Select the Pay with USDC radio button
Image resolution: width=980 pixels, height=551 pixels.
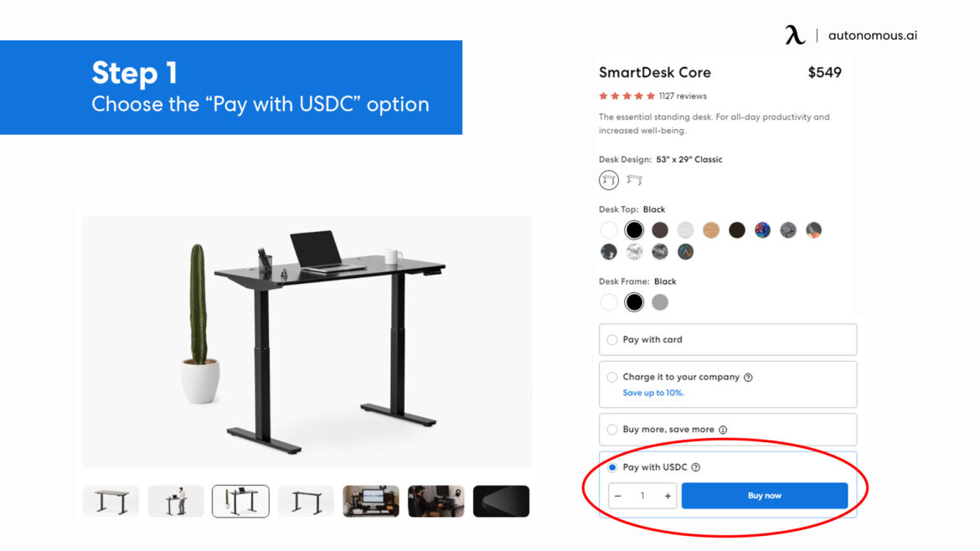tap(612, 467)
